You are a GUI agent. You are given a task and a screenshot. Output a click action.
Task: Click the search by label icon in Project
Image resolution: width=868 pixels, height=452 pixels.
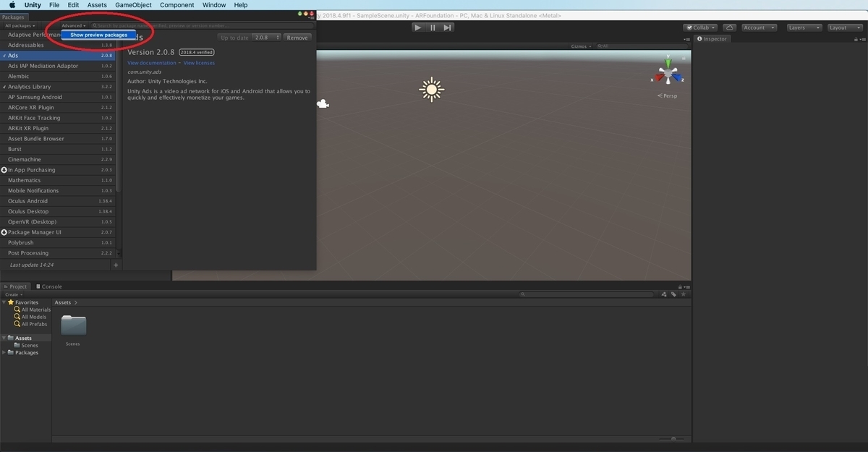coord(673,294)
